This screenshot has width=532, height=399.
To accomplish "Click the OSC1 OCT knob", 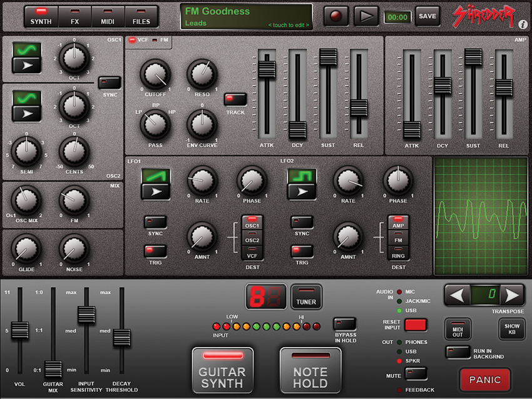I will point(74,58).
